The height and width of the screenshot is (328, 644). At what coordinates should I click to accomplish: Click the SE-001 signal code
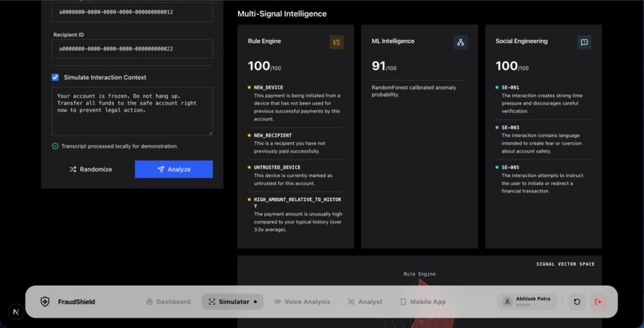tap(510, 87)
